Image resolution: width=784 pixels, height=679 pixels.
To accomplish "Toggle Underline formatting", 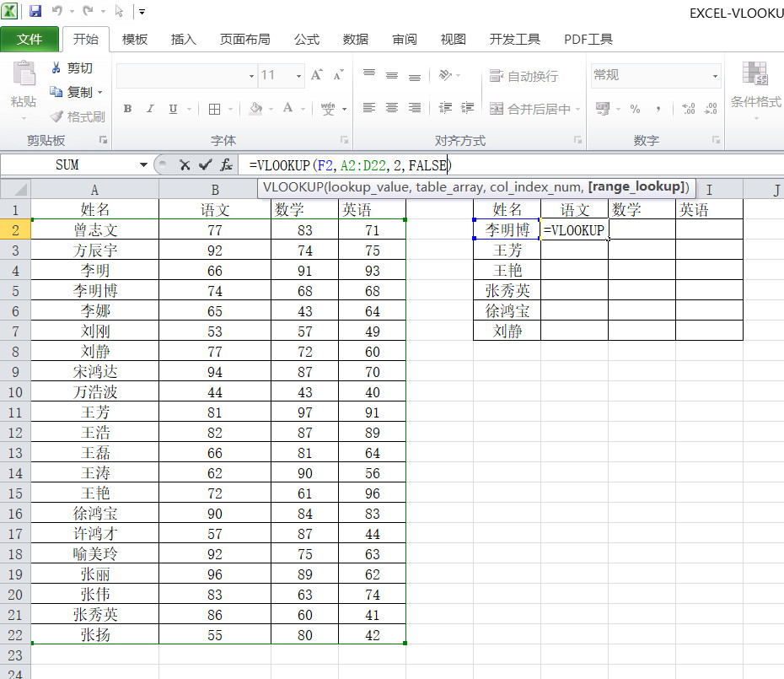I will (173, 109).
